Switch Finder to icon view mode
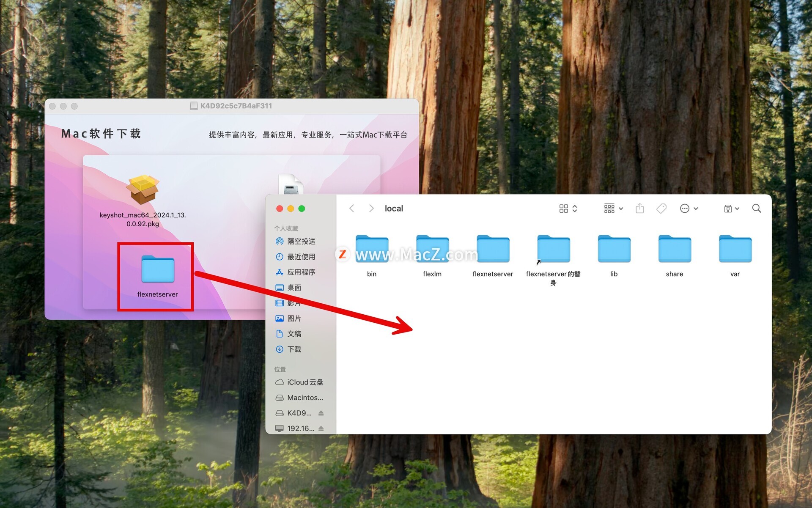Image resolution: width=812 pixels, height=508 pixels. click(x=563, y=209)
